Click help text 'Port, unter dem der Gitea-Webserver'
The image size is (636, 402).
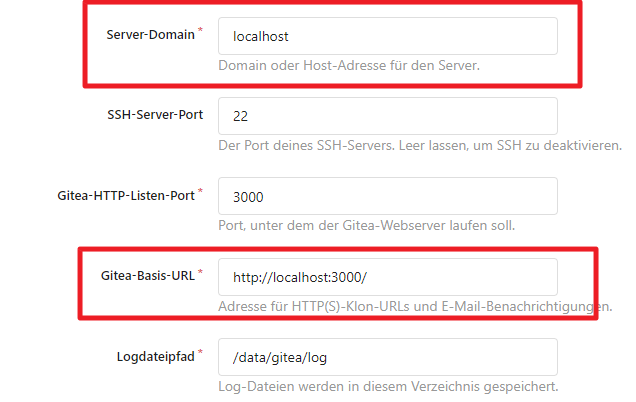coord(332,225)
